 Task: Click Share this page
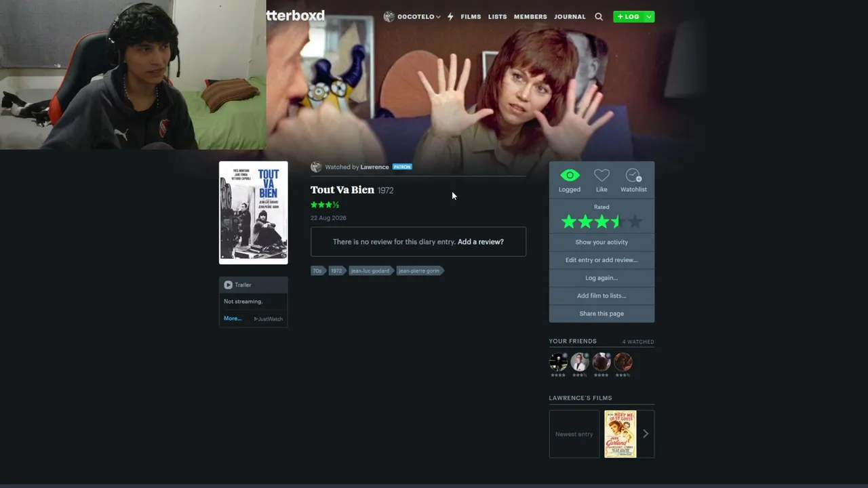[x=601, y=314]
